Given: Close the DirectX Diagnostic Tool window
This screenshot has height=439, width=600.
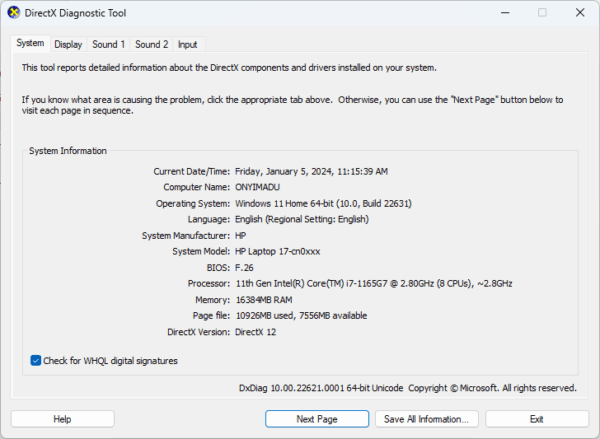Looking at the screenshot, I should (x=580, y=13).
